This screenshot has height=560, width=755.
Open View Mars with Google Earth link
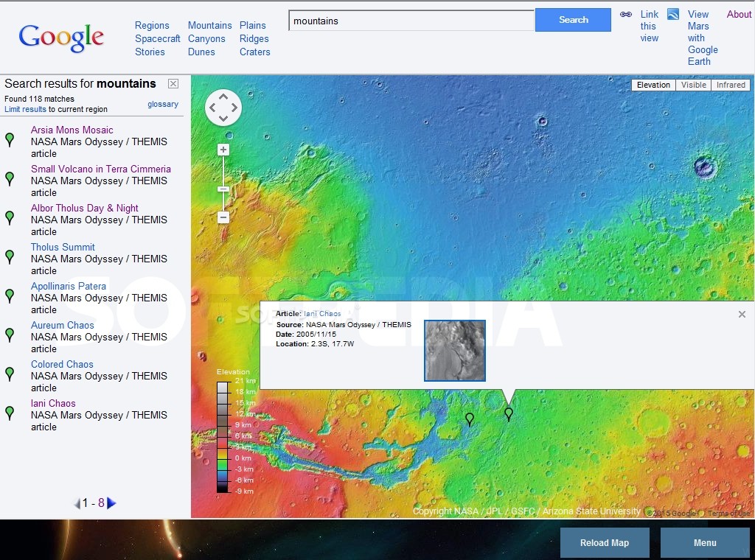coord(703,38)
